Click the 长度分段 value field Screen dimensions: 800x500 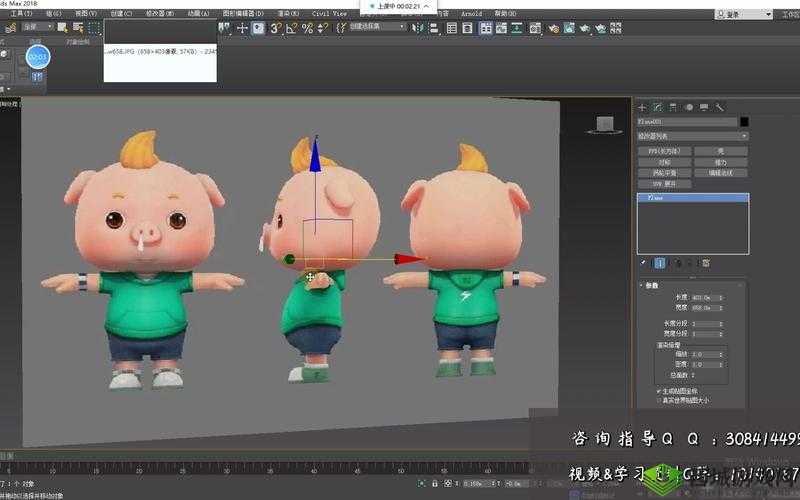click(703, 324)
